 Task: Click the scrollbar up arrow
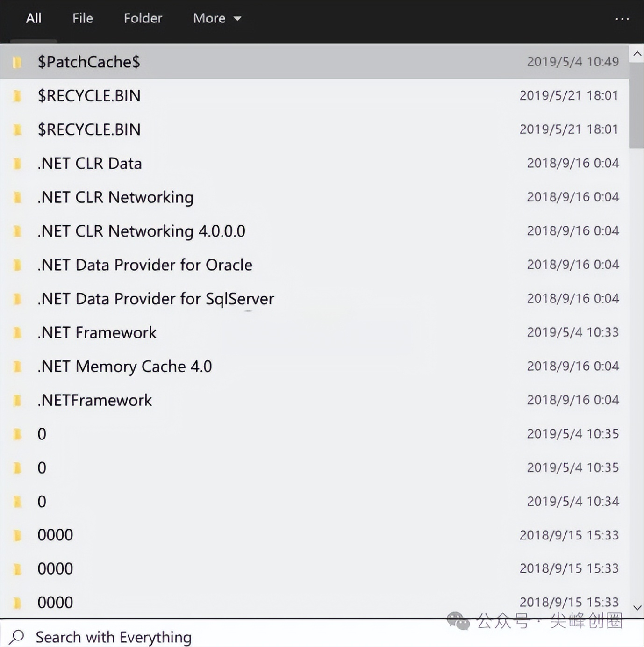[637, 54]
